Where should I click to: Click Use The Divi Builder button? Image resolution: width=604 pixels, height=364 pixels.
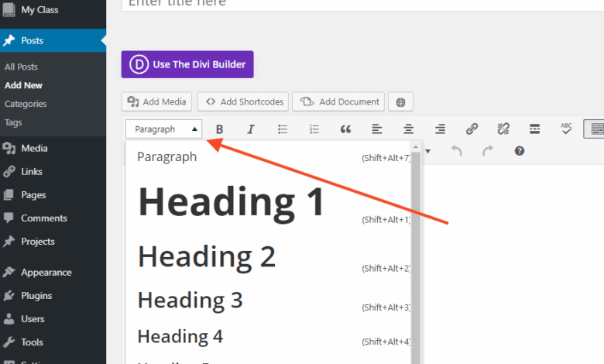187,64
